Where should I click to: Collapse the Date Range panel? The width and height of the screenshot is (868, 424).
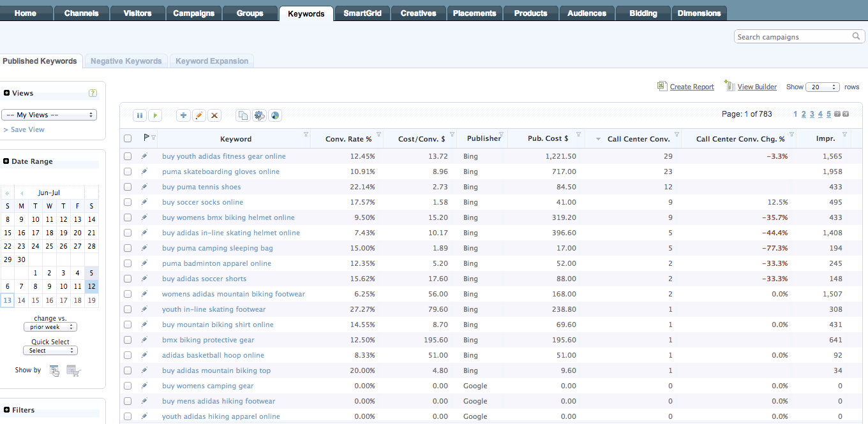6,161
